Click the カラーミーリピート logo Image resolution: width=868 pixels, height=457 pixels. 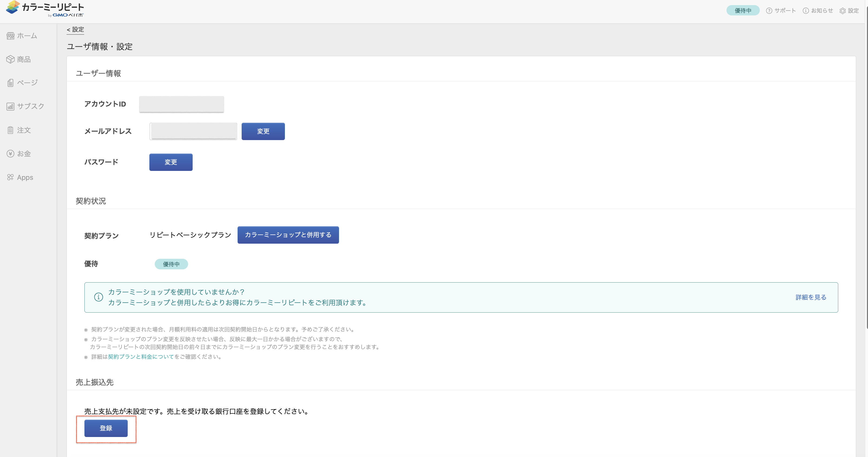(45, 8)
